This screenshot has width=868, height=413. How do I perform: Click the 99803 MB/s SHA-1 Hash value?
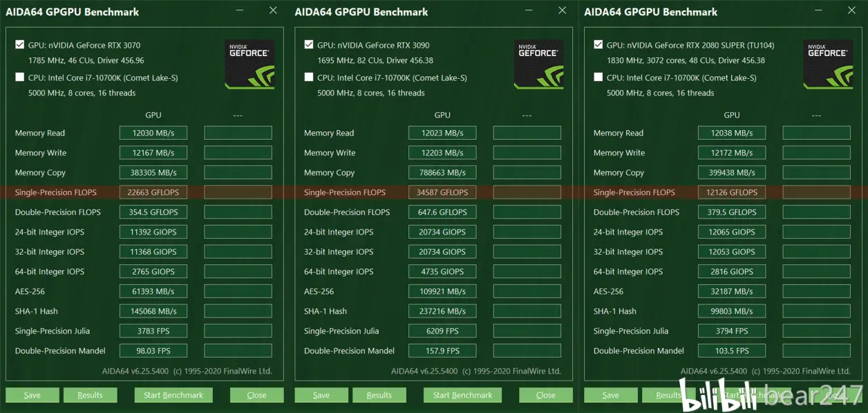732,311
